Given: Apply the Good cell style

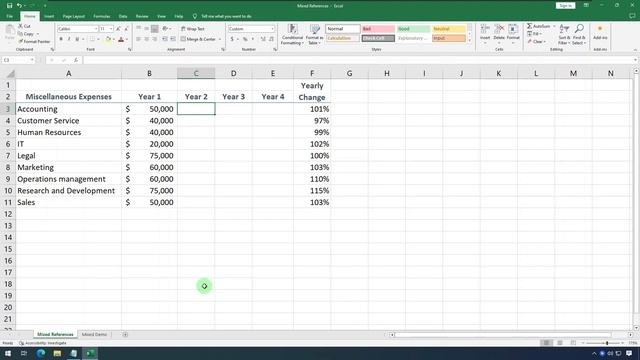Looking at the screenshot, I should coord(413,29).
